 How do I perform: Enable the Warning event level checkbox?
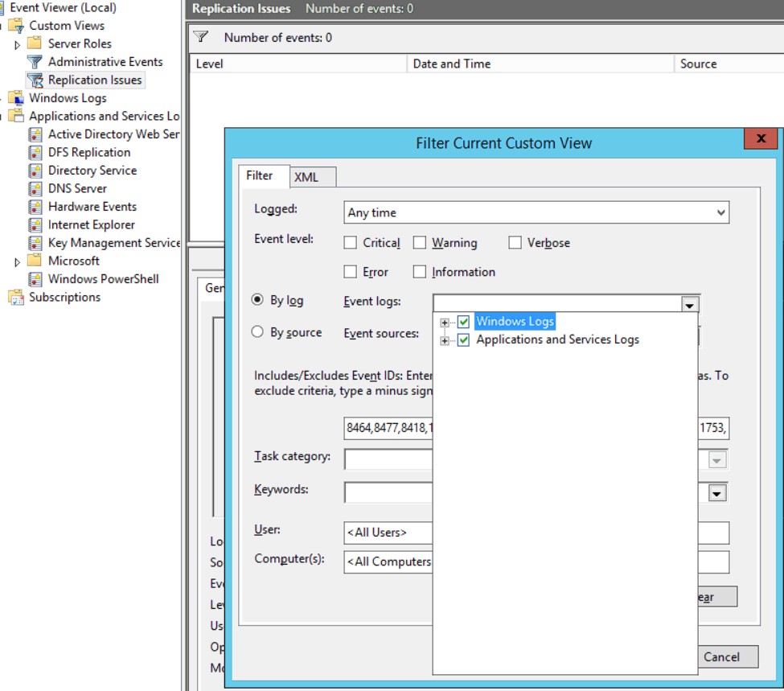[x=420, y=243]
